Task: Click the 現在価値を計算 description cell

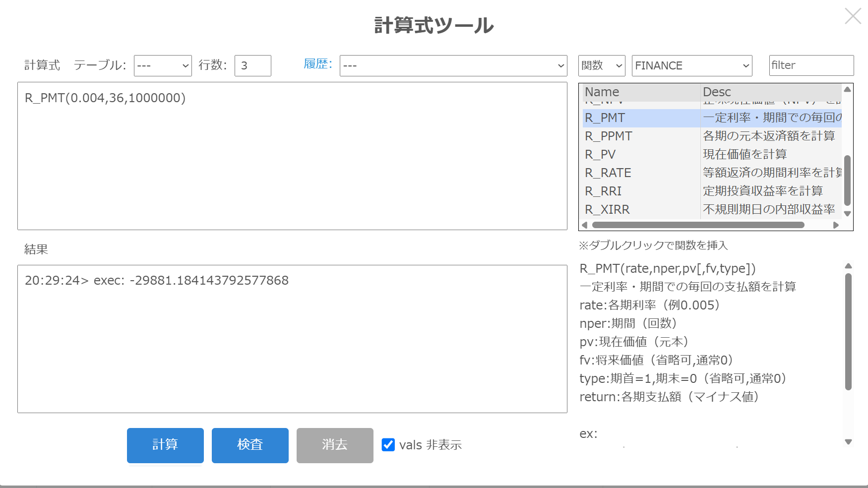Action: click(771, 155)
